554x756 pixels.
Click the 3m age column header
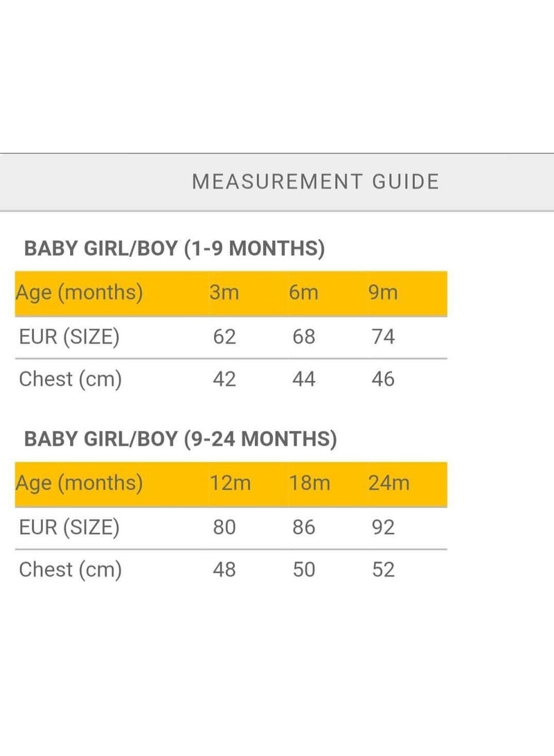[224, 292]
